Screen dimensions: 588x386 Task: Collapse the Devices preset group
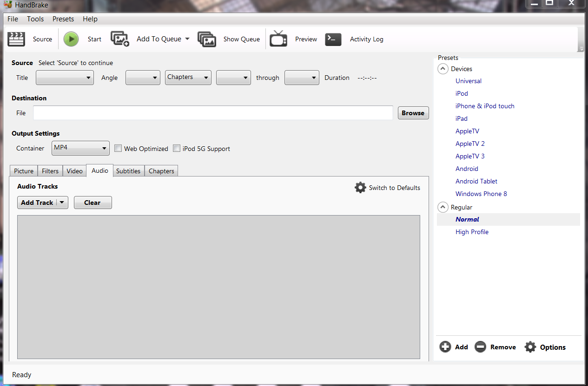pyautogui.click(x=443, y=69)
